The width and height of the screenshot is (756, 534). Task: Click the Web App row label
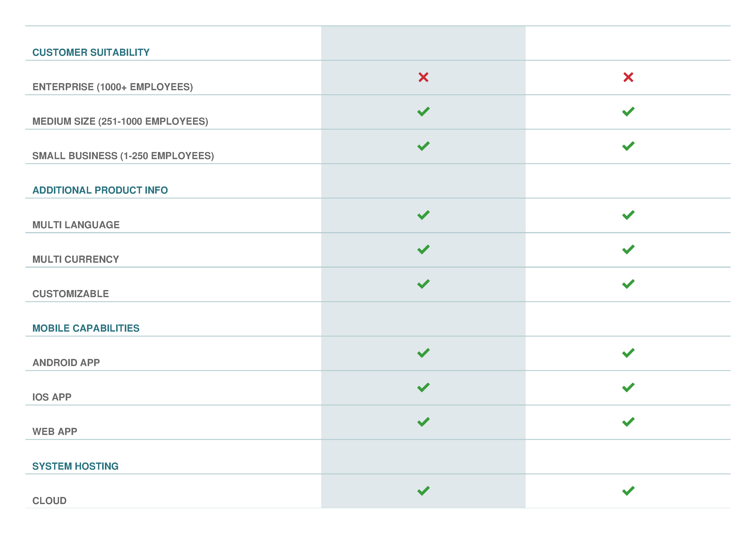point(55,431)
